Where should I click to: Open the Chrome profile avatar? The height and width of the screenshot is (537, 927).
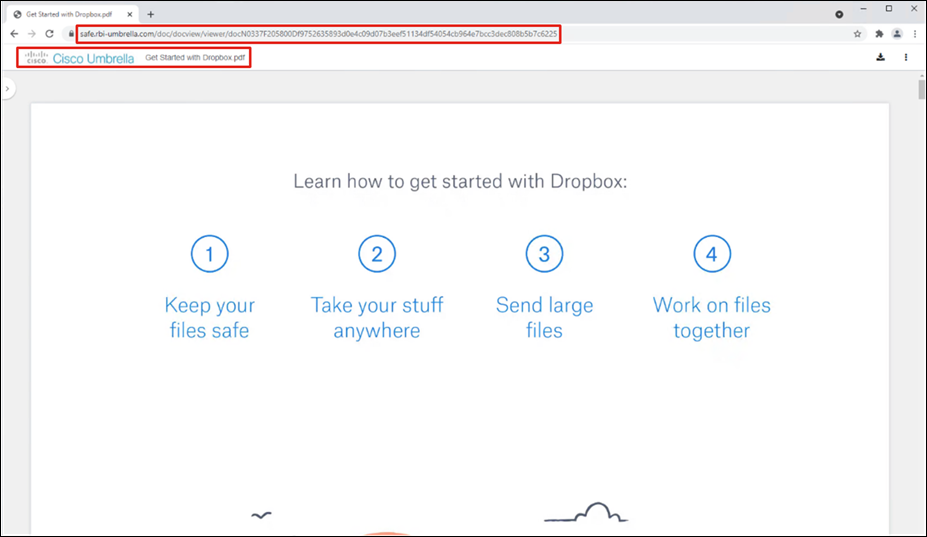pyautogui.click(x=897, y=34)
